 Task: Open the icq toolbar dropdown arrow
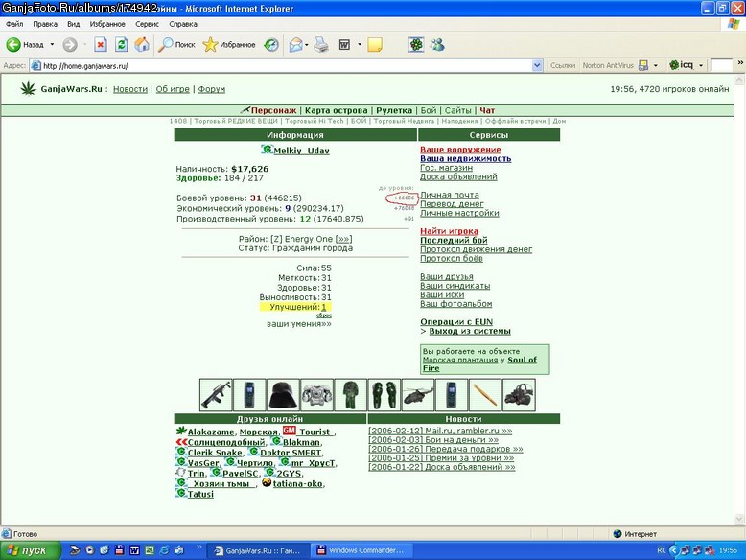(701, 65)
